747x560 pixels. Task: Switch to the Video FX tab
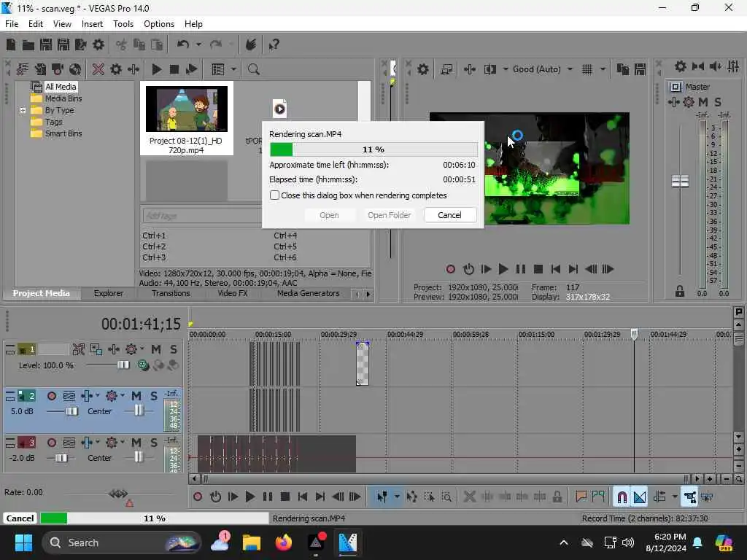tap(233, 294)
